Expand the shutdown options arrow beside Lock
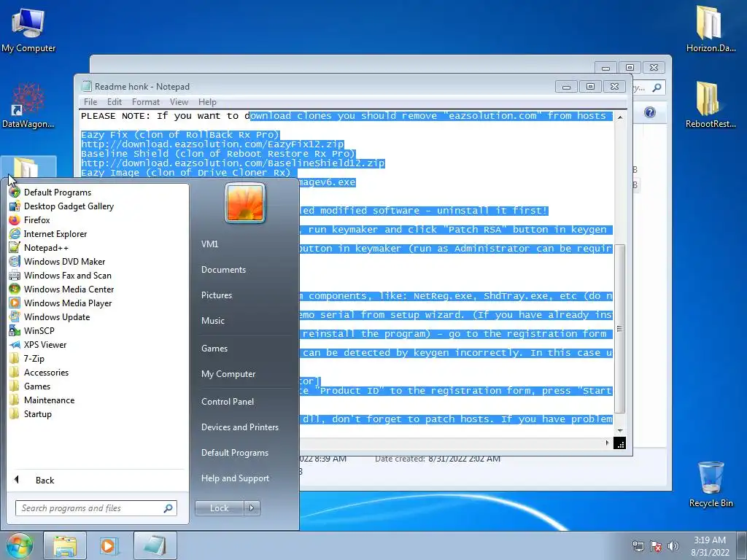 (x=252, y=508)
